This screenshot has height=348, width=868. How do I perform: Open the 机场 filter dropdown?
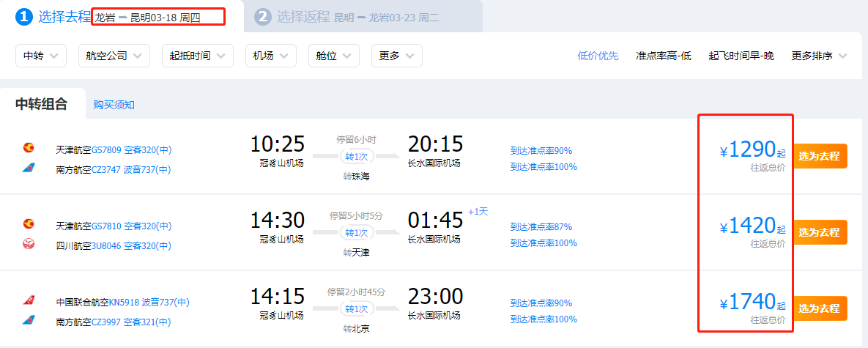click(271, 56)
